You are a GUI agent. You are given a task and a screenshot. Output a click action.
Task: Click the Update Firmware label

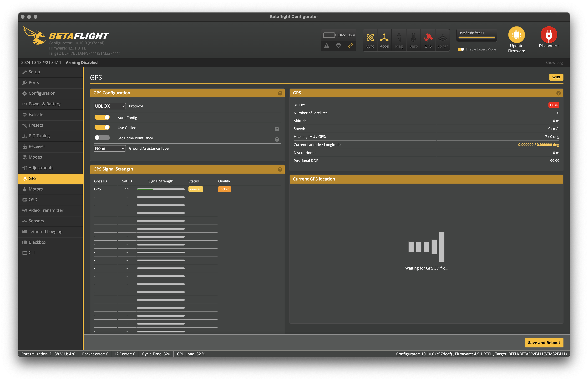516,48
